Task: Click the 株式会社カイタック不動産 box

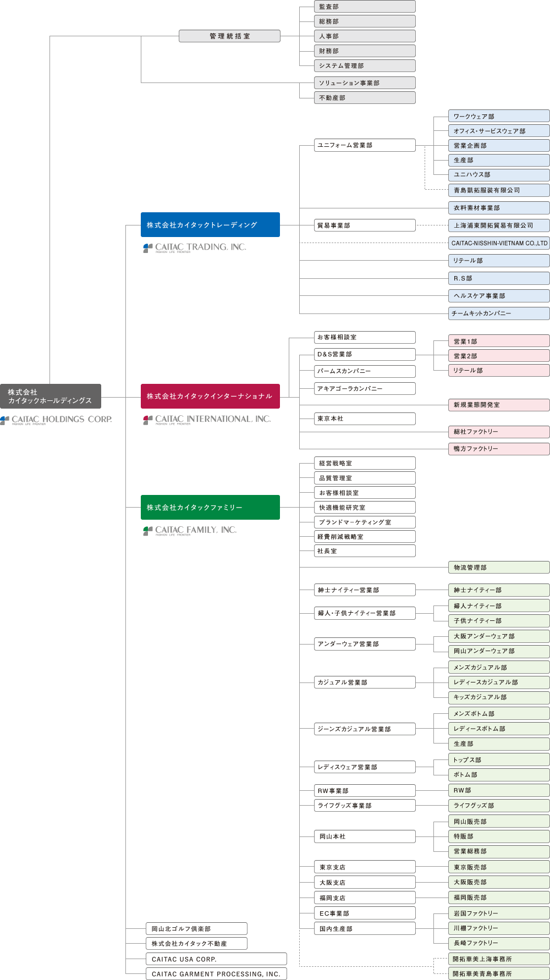Action: [196, 944]
